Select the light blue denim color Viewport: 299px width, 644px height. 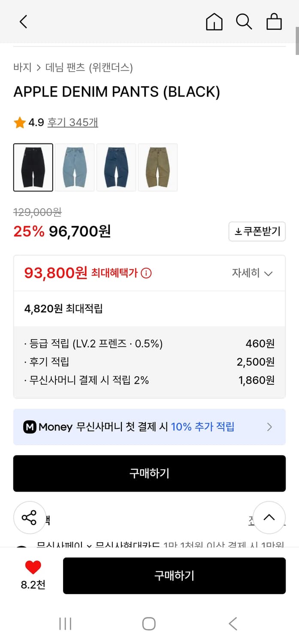pyautogui.click(x=75, y=167)
